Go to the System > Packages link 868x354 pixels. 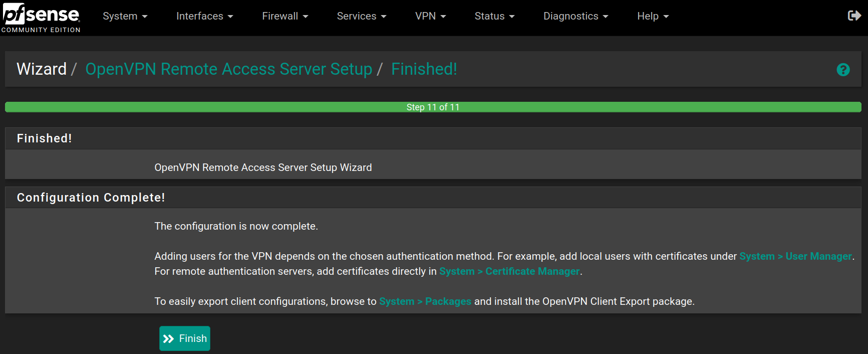[425, 301]
